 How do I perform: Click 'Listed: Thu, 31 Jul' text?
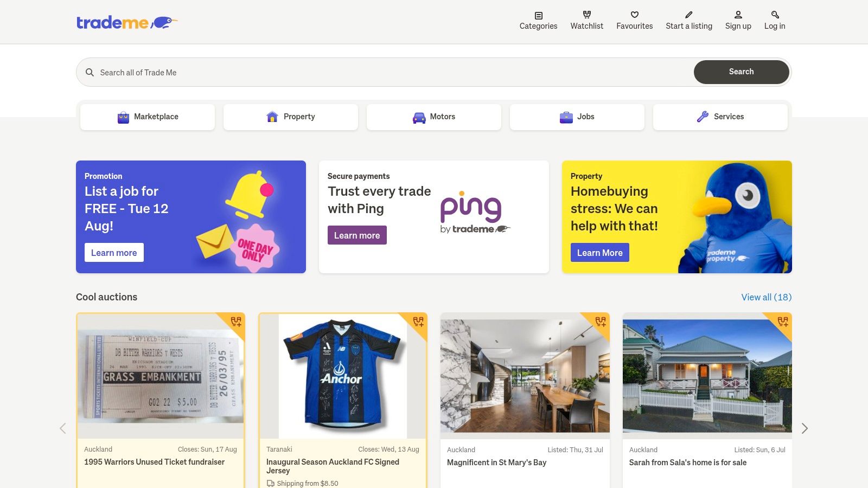575,450
